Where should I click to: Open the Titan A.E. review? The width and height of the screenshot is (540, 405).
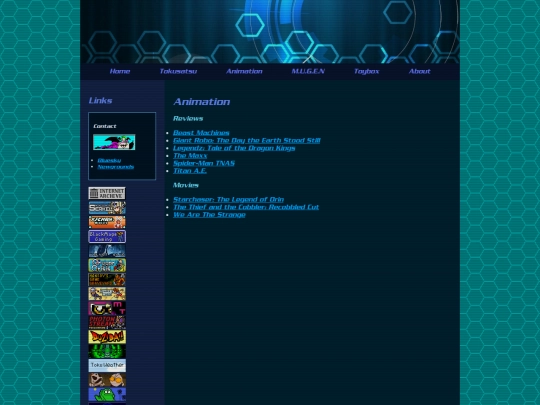(190, 171)
